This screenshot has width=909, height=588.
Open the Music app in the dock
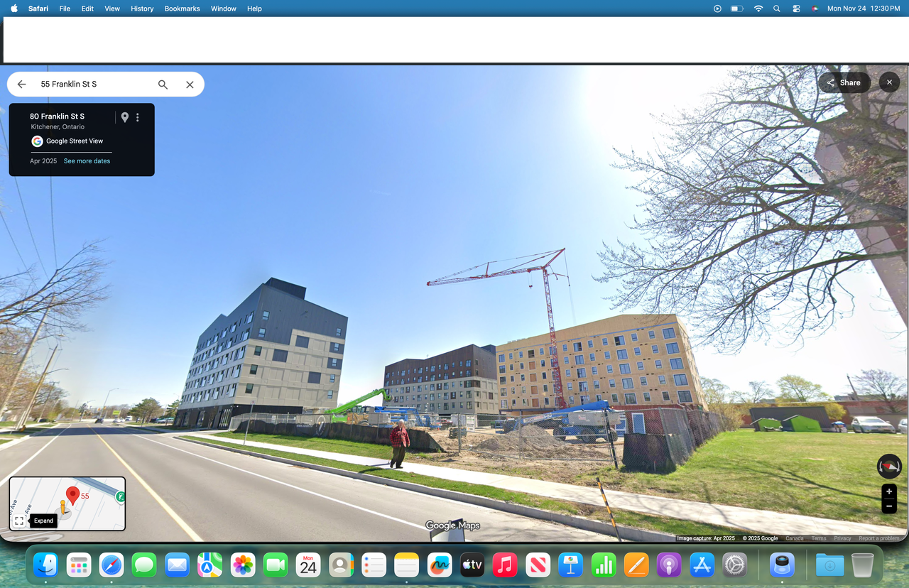[504, 565]
